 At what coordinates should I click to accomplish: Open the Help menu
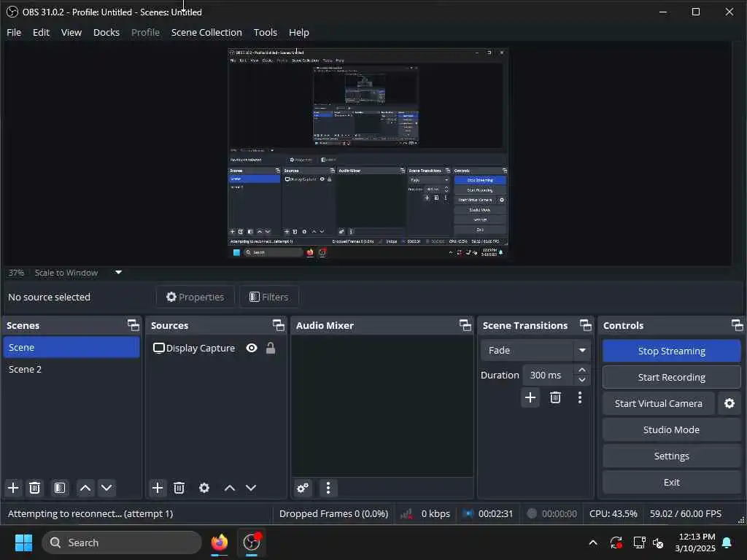(x=298, y=32)
